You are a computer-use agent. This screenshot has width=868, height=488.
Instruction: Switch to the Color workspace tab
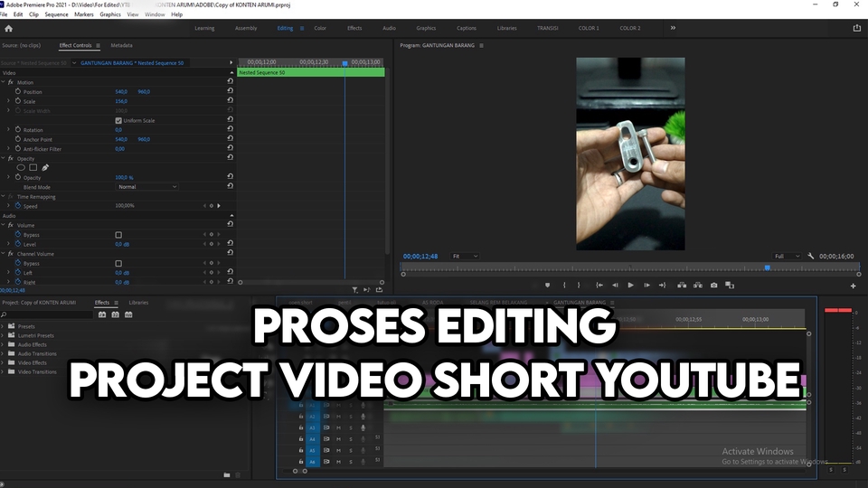click(320, 28)
